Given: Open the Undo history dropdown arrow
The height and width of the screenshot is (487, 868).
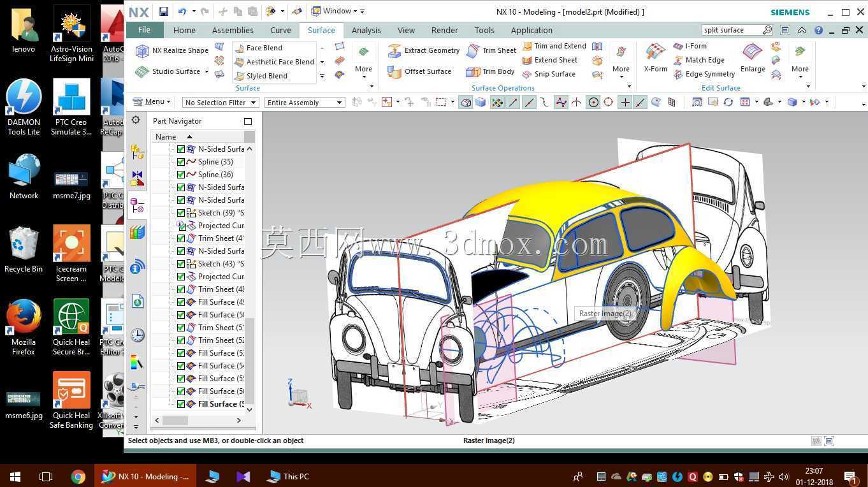Looking at the screenshot, I should pos(193,11).
